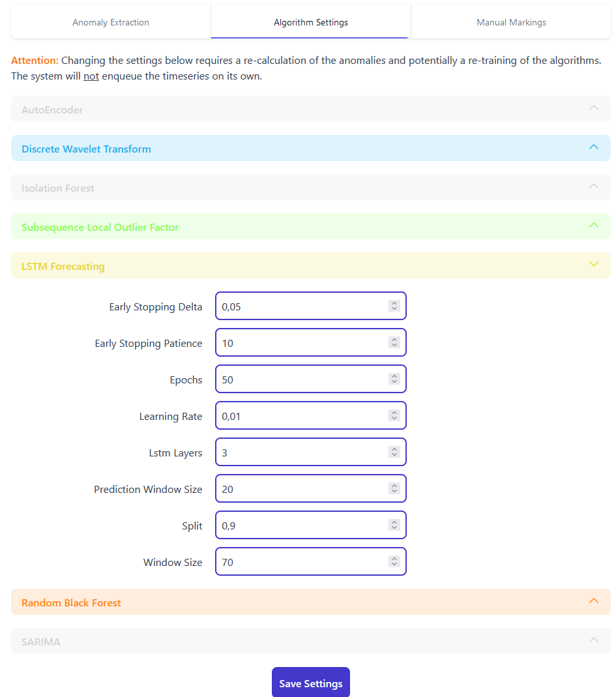Switch to Anomaly Extraction tab

[111, 22]
